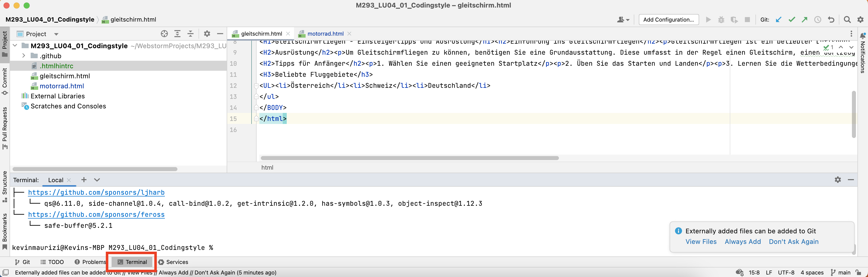Change file encoding UTF-8
The width and height of the screenshot is (868, 277).
point(786,272)
